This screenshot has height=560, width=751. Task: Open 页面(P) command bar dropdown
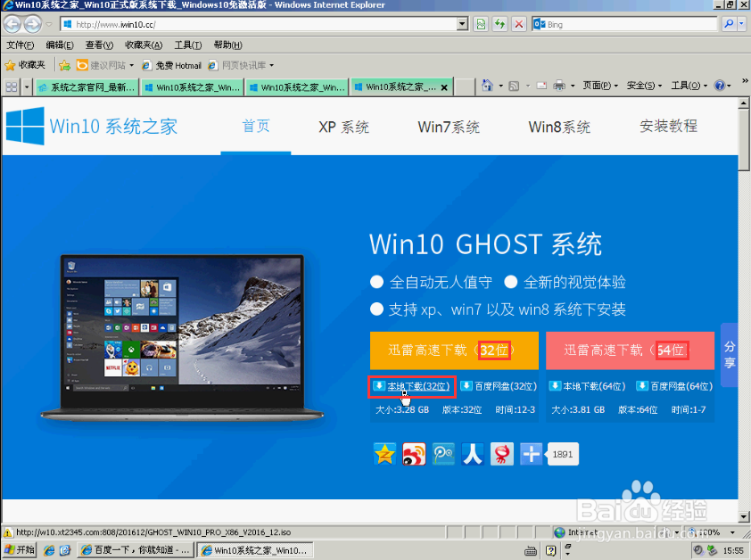(600, 86)
